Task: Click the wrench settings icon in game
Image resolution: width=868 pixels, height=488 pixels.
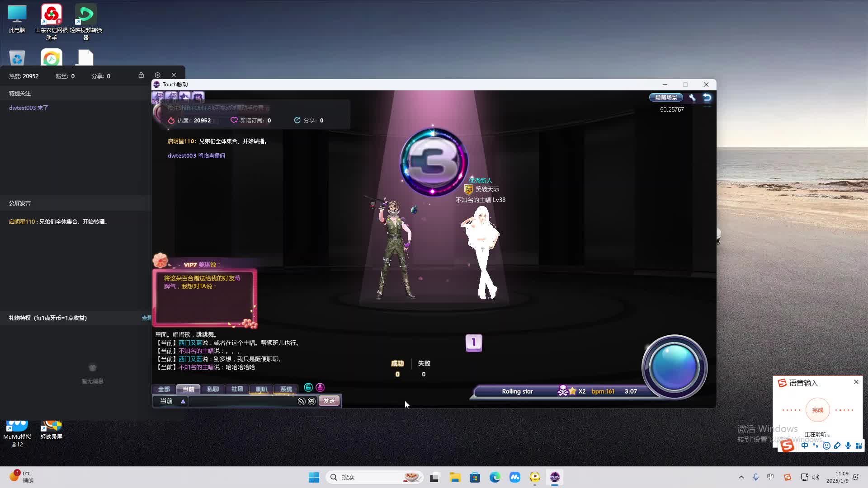Action: click(x=692, y=98)
